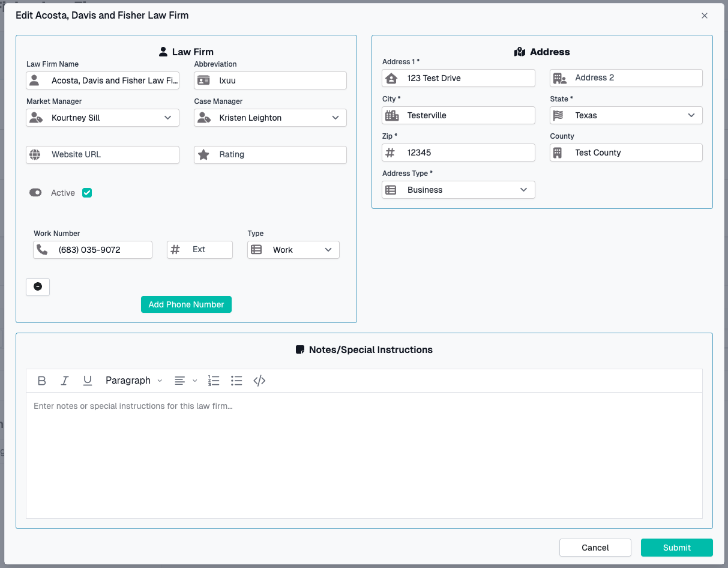This screenshot has height=568, width=728.
Task: Click the Active toggle switch icon
Action: click(x=35, y=193)
